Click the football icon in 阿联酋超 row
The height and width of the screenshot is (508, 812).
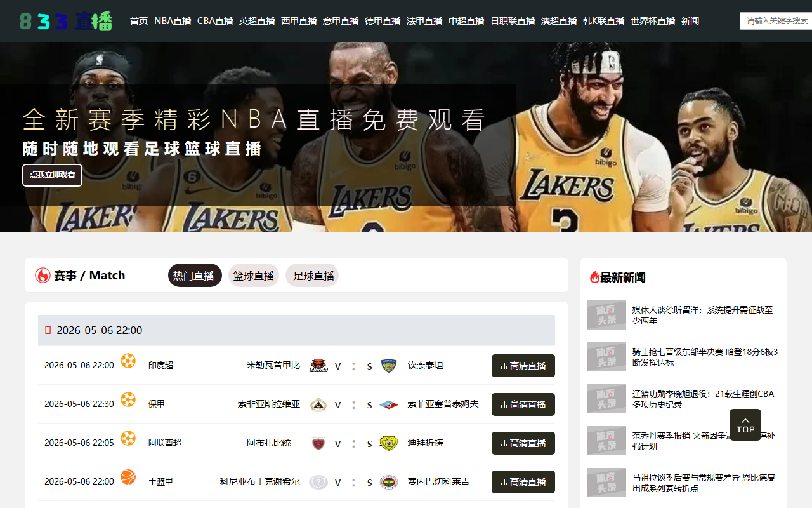click(x=128, y=438)
